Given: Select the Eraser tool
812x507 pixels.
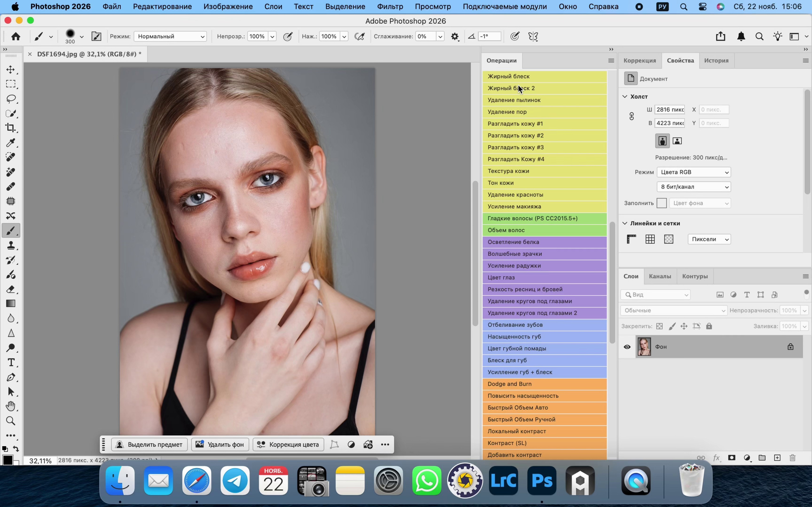Looking at the screenshot, I should click(11, 289).
